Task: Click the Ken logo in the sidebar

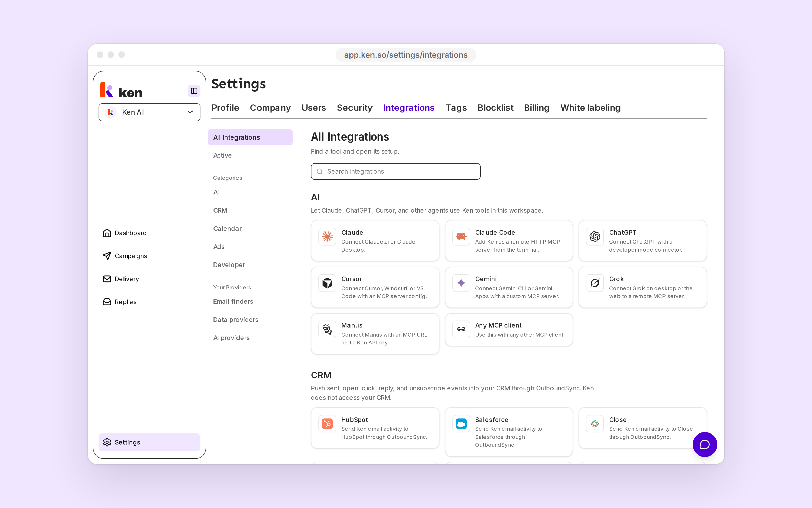Action: [121, 90]
